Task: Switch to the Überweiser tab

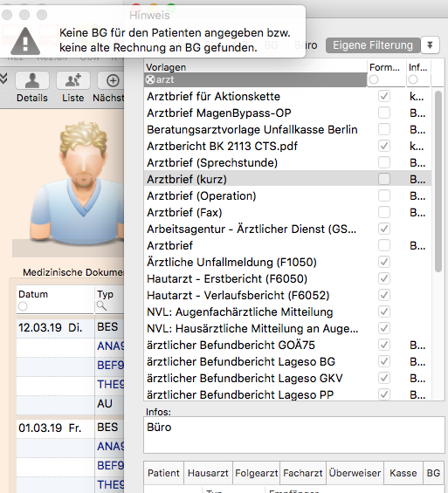Action: 355,473
